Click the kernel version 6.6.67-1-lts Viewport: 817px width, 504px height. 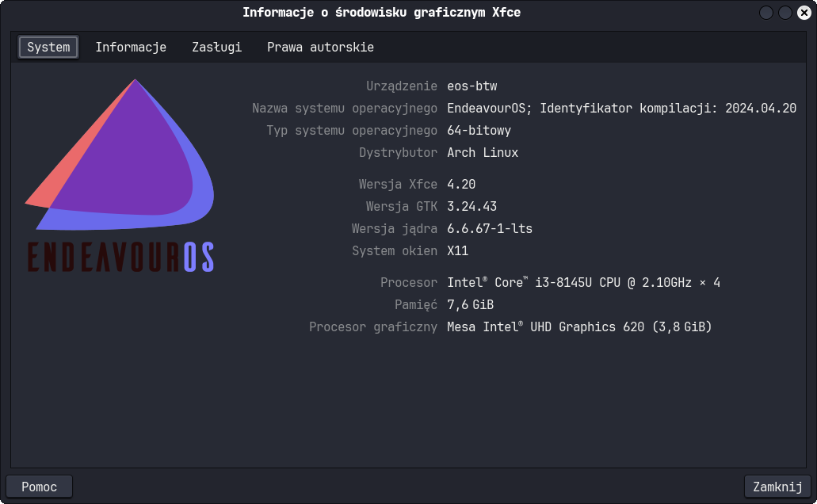[x=490, y=229]
